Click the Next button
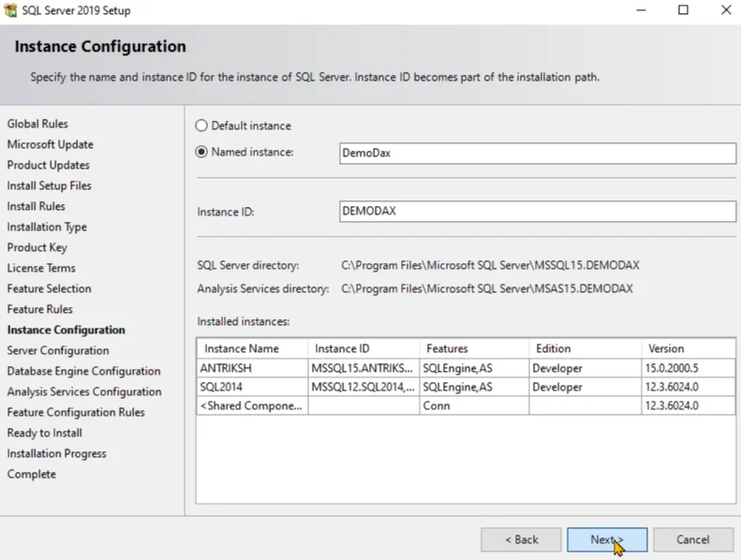Image resolution: width=741 pixels, height=560 pixels. 607,539
